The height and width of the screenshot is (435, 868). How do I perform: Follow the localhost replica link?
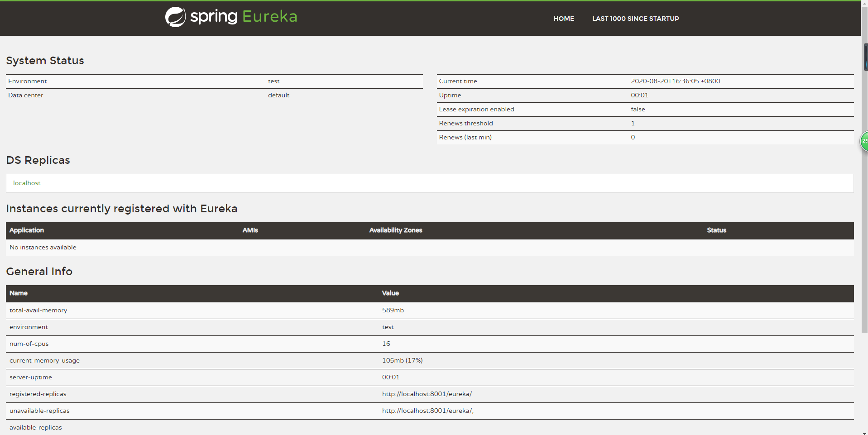click(27, 183)
